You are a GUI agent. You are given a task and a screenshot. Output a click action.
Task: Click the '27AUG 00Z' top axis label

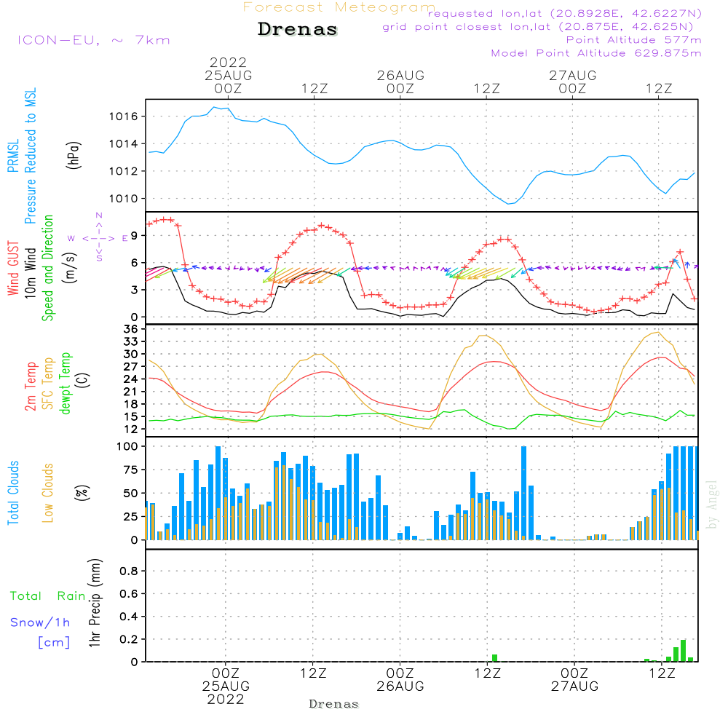point(572,82)
